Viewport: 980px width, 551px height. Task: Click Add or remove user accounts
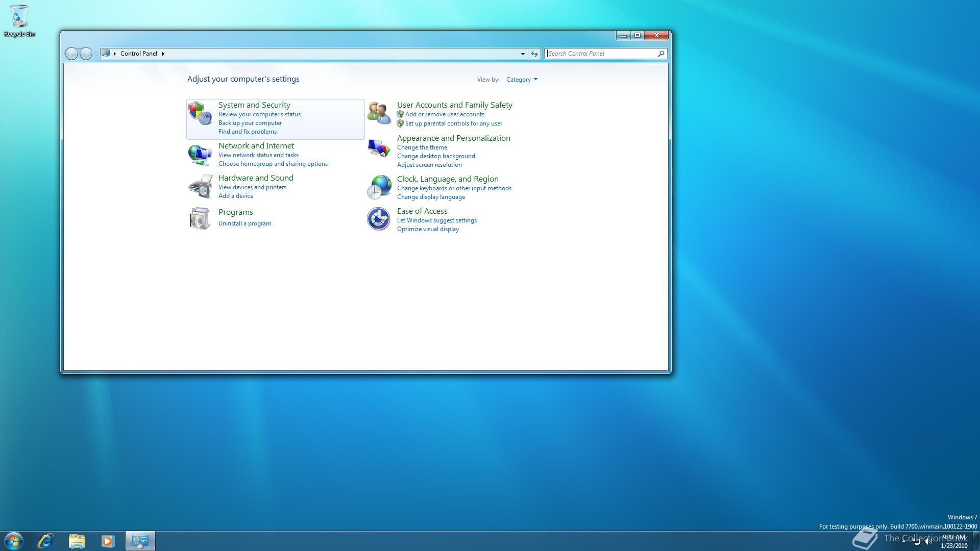[x=444, y=114]
